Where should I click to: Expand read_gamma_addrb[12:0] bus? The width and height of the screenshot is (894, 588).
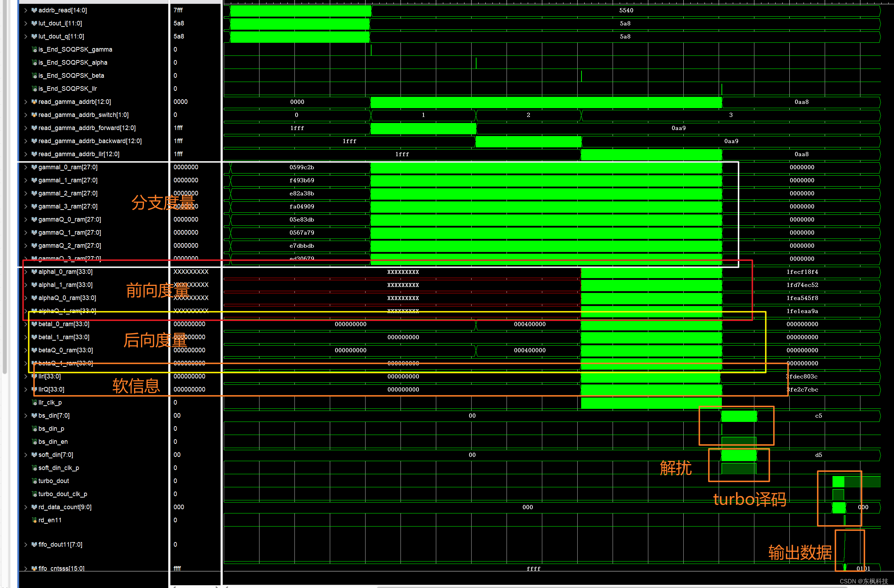point(25,102)
